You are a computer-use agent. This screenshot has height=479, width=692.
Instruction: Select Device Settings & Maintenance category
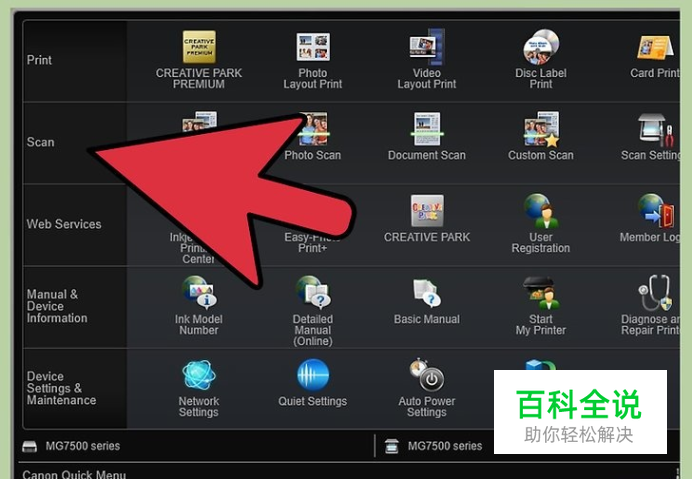(x=61, y=388)
